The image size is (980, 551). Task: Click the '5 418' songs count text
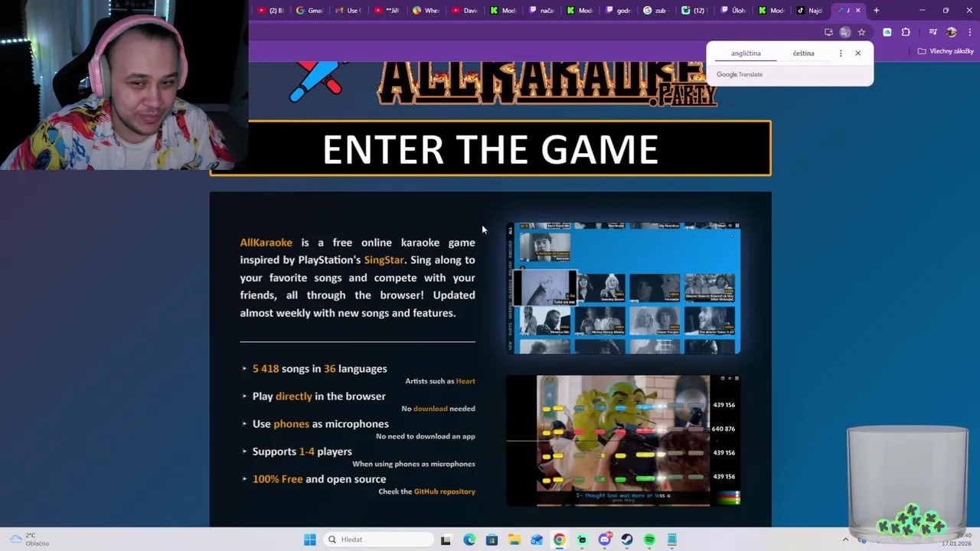(x=266, y=369)
